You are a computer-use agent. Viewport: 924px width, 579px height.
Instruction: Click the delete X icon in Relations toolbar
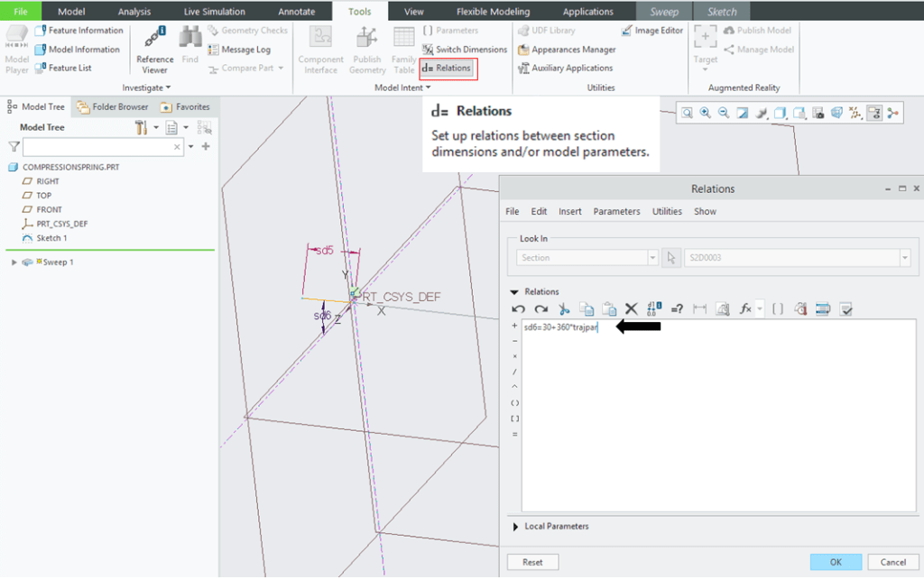pos(632,309)
